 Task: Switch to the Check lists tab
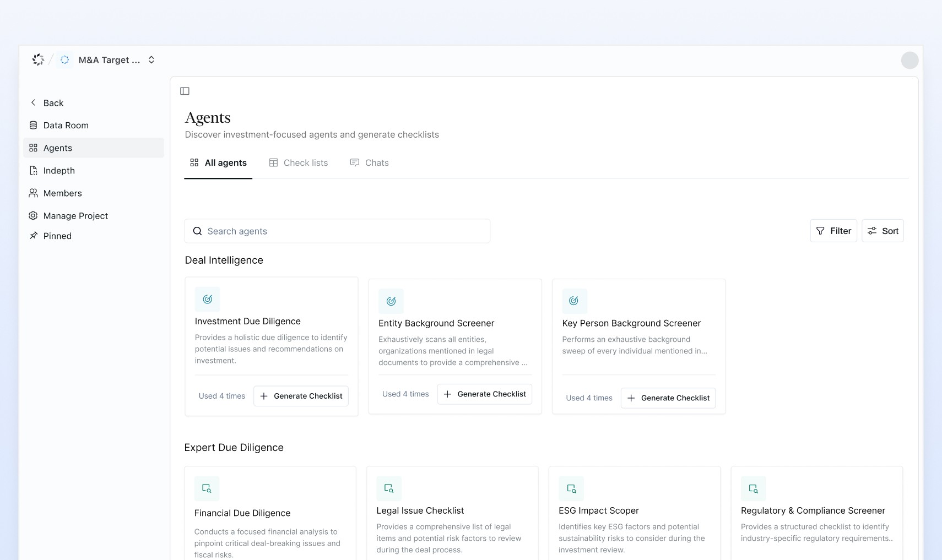tap(299, 163)
